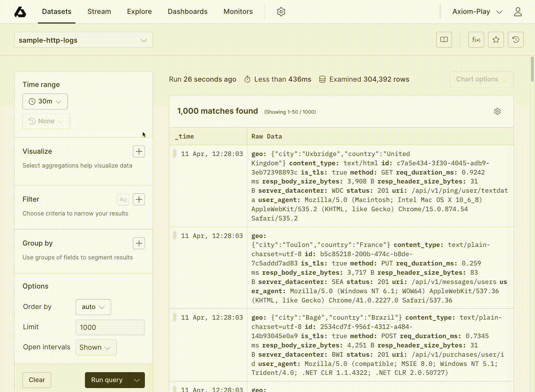The height and width of the screenshot is (392, 535).
Task: Open results table settings gear
Action: tap(497, 111)
